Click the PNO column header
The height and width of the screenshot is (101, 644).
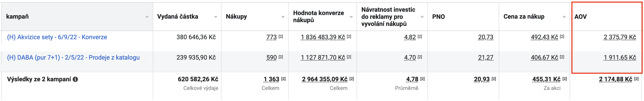tap(438, 17)
